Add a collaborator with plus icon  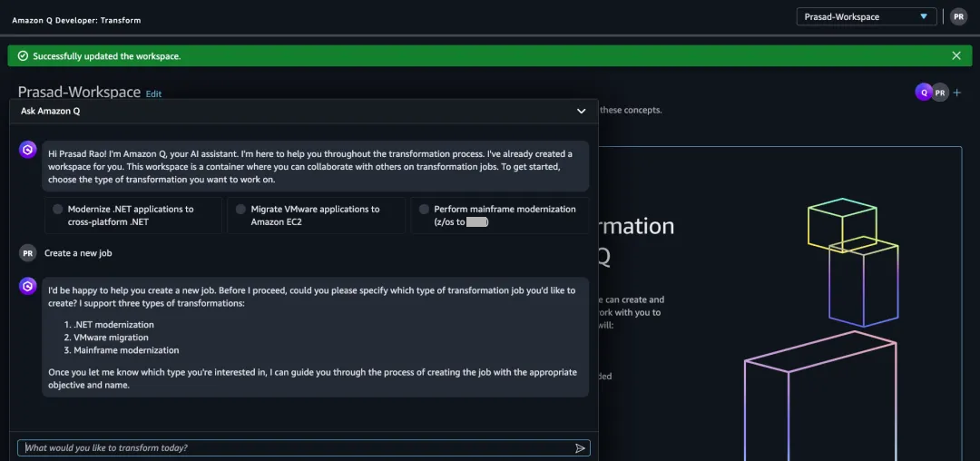tap(957, 93)
